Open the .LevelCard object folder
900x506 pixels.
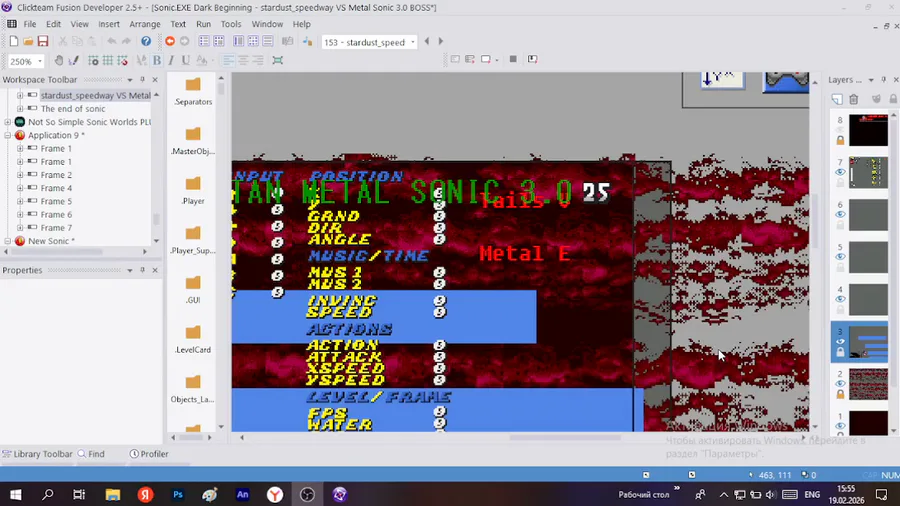(193, 340)
